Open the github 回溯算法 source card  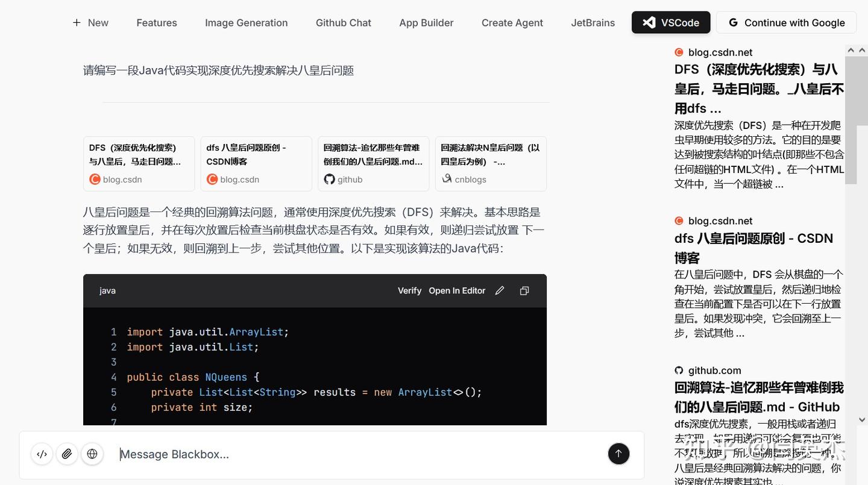point(374,163)
